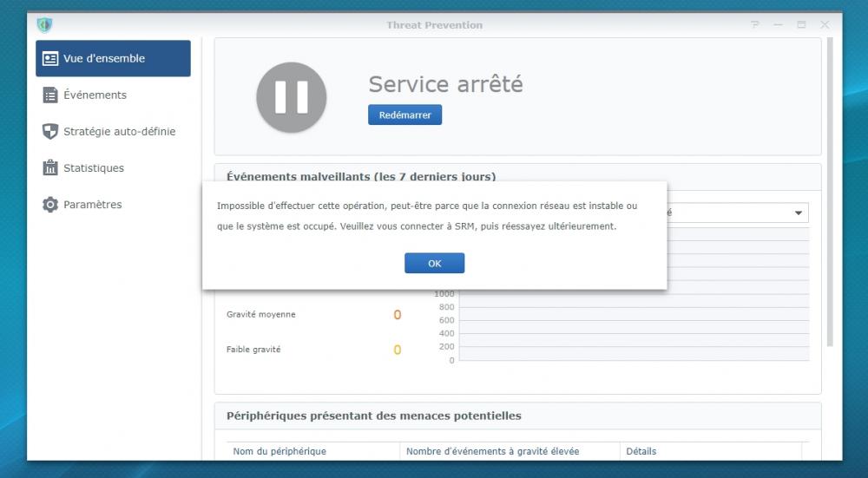Click the Service arrêté heading

[445, 85]
